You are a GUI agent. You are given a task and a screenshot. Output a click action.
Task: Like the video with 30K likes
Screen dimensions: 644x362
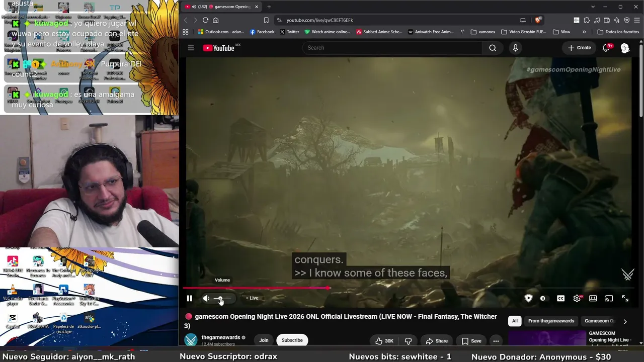point(384,341)
